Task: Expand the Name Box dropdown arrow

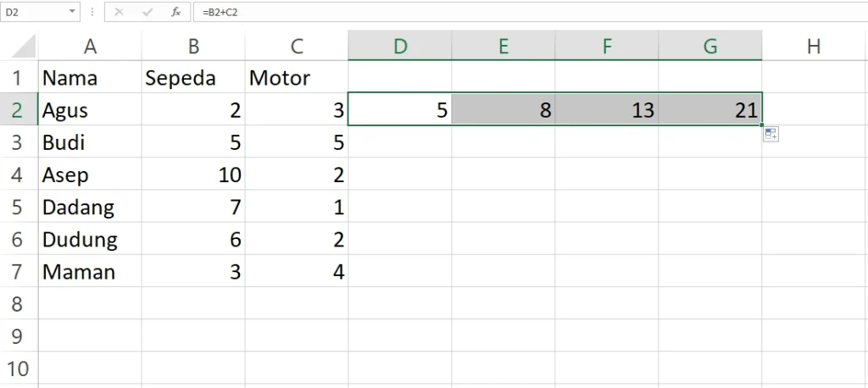Action: click(x=73, y=12)
